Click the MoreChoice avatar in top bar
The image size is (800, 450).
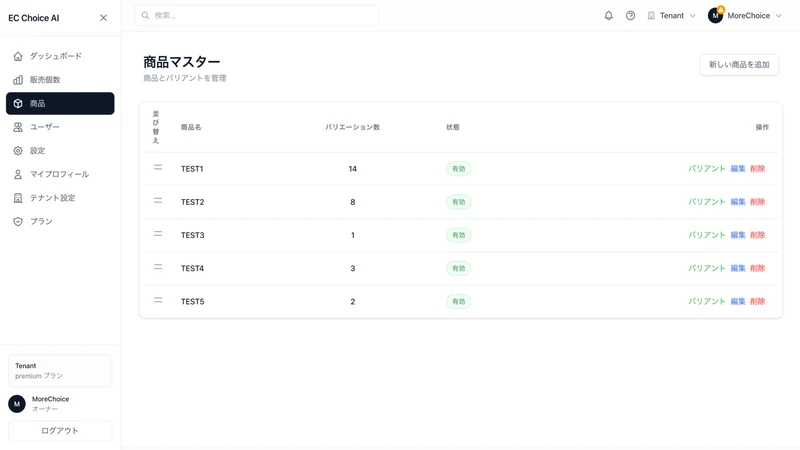point(715,16)
